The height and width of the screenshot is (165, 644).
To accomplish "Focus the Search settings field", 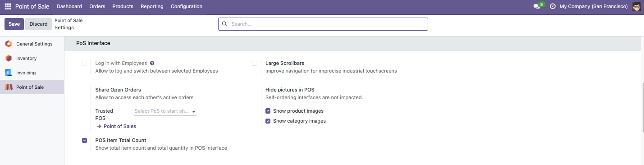I will point(323,24).
